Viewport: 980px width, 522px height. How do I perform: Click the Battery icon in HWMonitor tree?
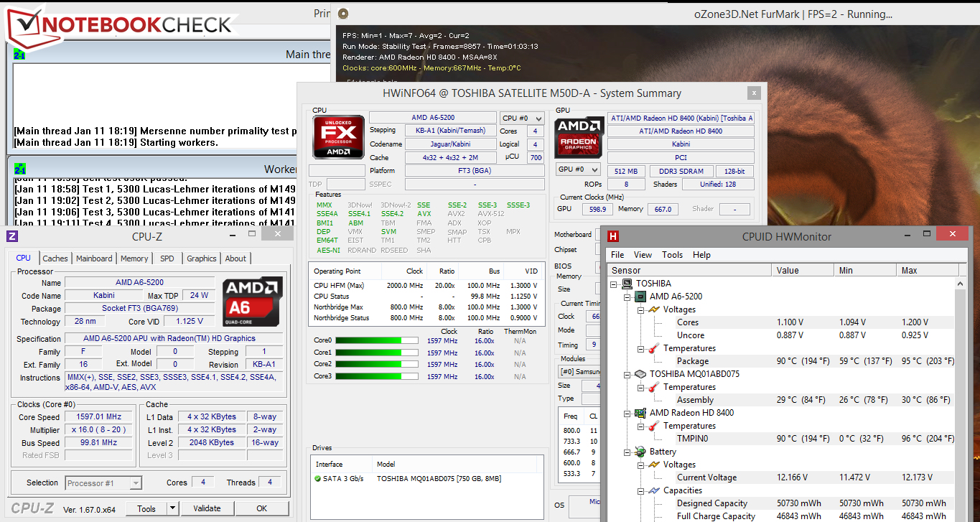tap(641, 452)
